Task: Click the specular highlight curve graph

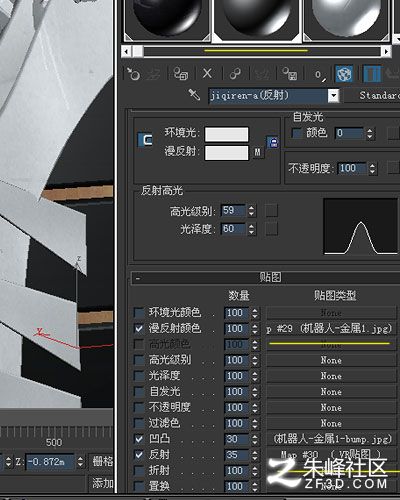Action: click(x=361, y=227)
